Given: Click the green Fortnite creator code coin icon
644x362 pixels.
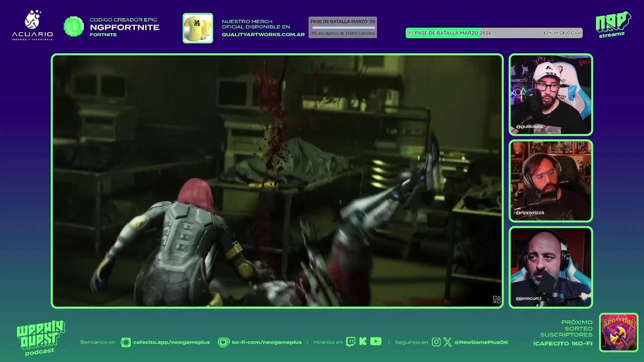Looking at the screenshot, I should pos(73,27).
